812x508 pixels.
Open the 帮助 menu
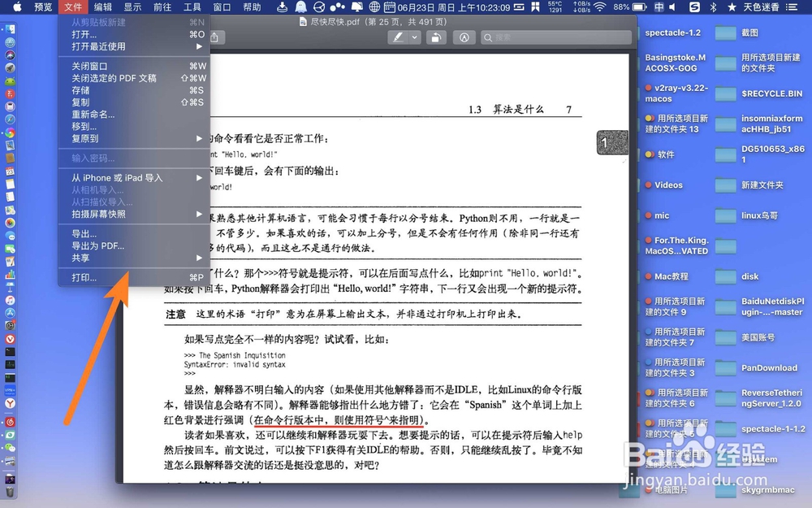tap(252, 7)
